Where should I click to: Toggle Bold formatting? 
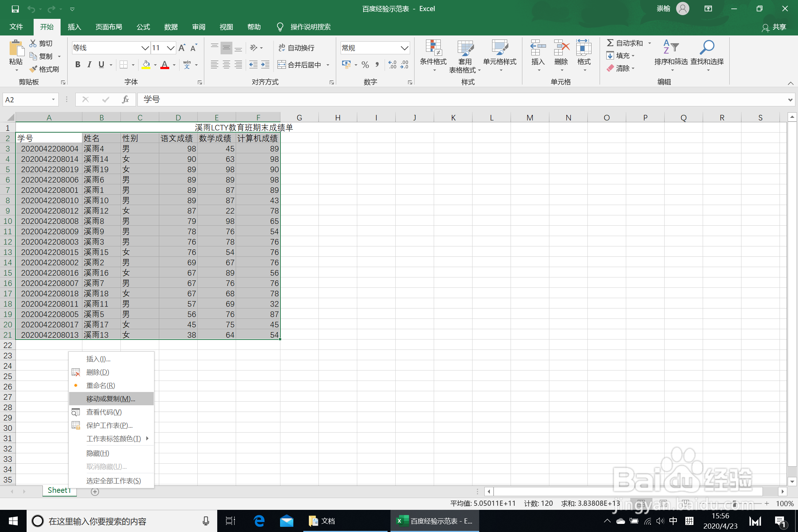coord(78,65)
